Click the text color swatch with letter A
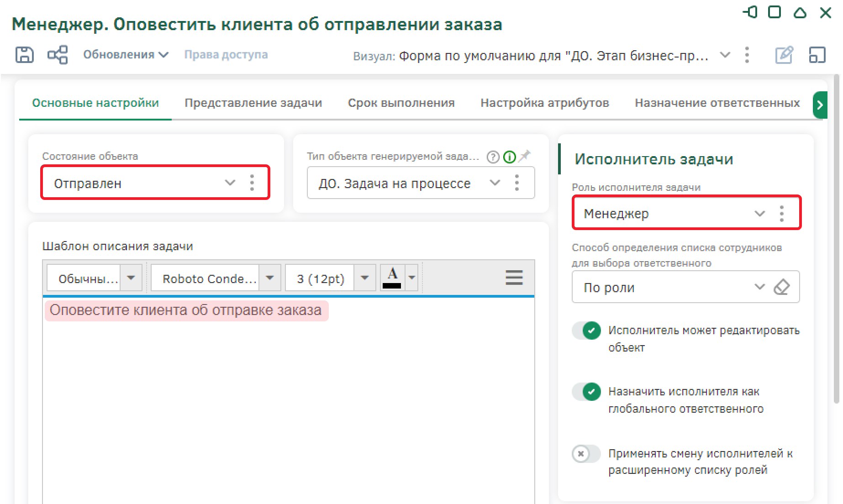The width and height of the screenshot is (843, 504). (392, 278)
